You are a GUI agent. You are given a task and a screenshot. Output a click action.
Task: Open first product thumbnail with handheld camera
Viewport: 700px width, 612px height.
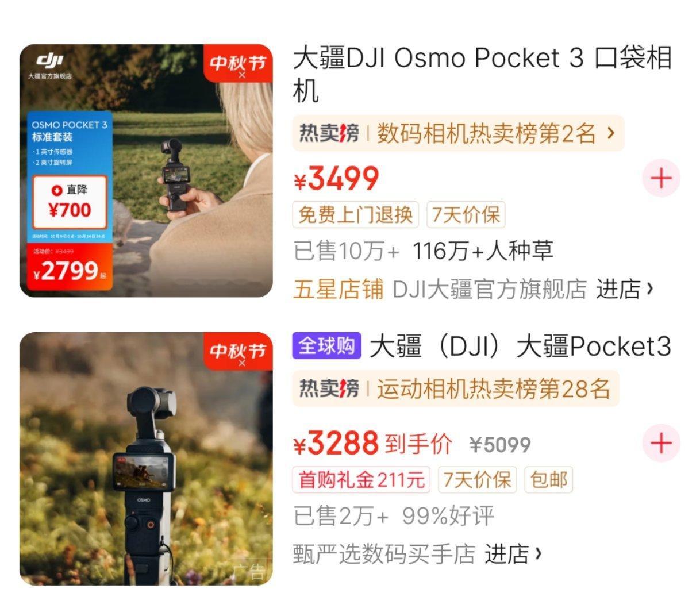[x=146, y=171]
